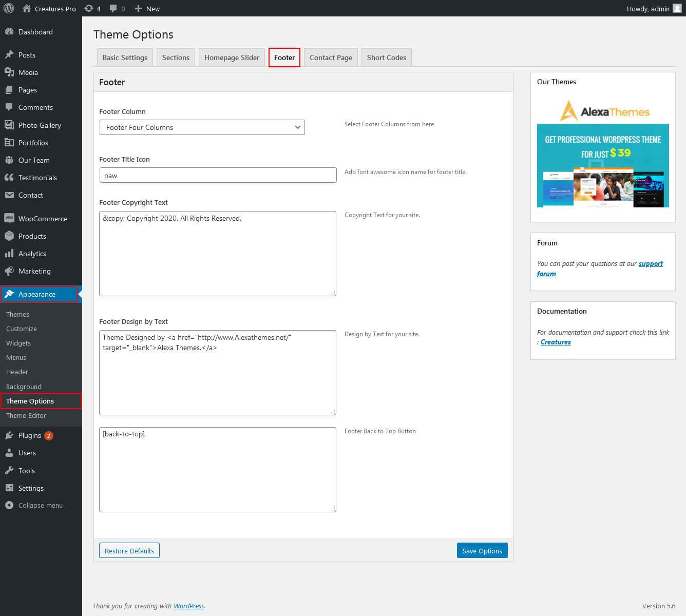Switch to the Basic Settings tab
This screenshot has height=616, width=686.
(x=125, y=57)
